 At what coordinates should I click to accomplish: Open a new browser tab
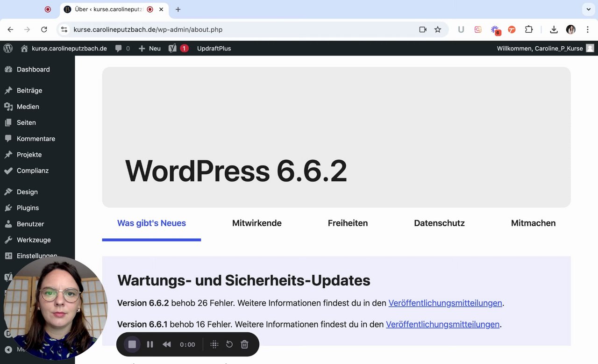pyautogui.click(x=178, y=9)
